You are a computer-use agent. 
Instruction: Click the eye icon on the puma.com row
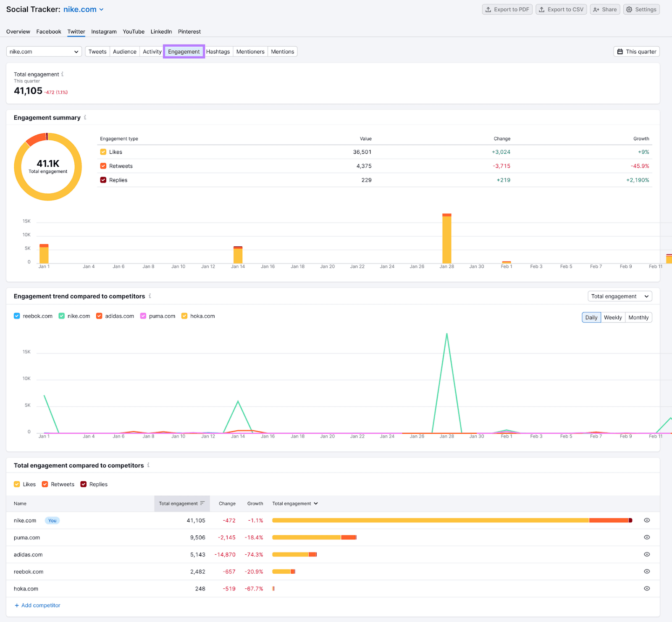[x=647, y=537]
